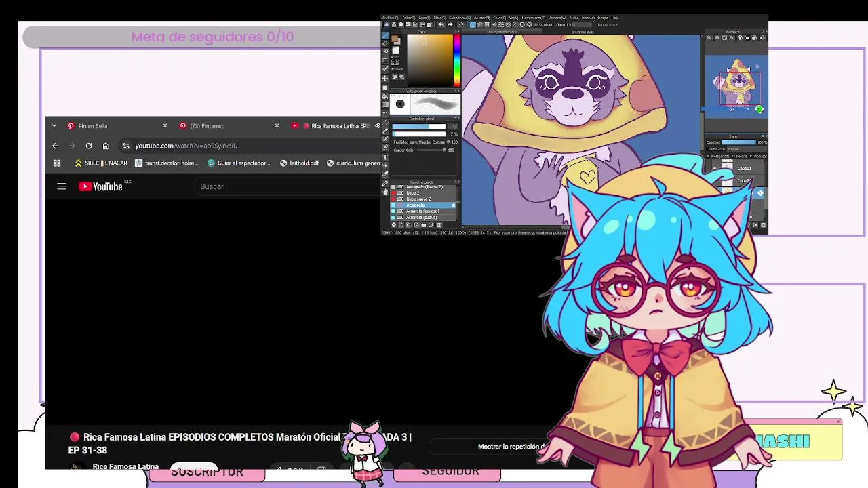868x488 pixels.
Task: Open the Ver menu
Action: tap(513, 18)
